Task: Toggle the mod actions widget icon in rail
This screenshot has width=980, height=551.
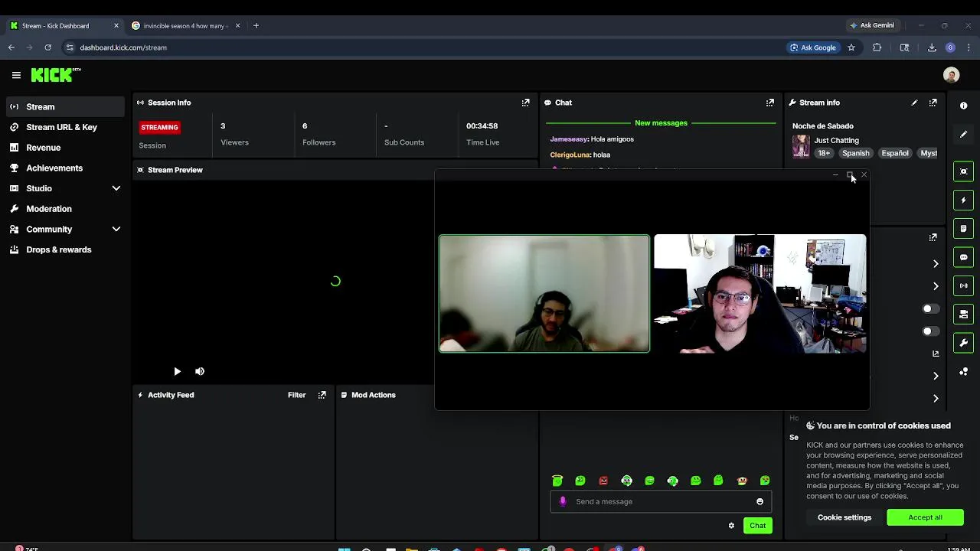Action: pyautogui.click(x=964, y=315)
